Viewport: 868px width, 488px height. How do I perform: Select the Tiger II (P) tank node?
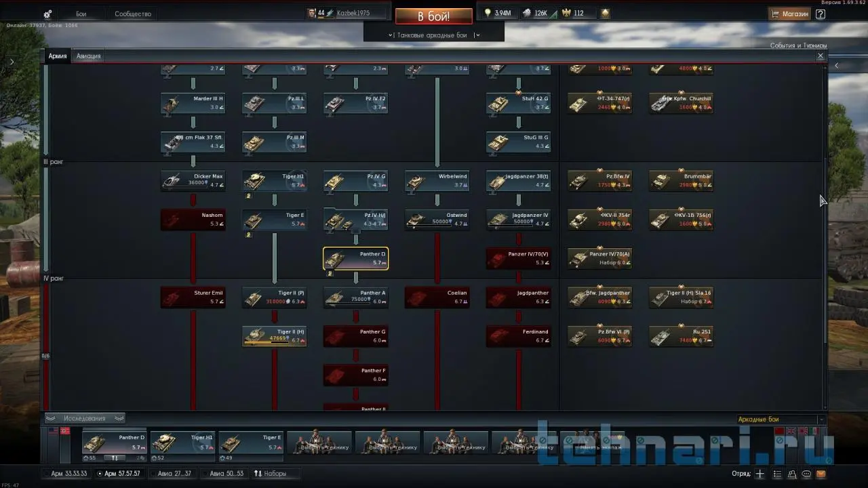pos(275,297)
